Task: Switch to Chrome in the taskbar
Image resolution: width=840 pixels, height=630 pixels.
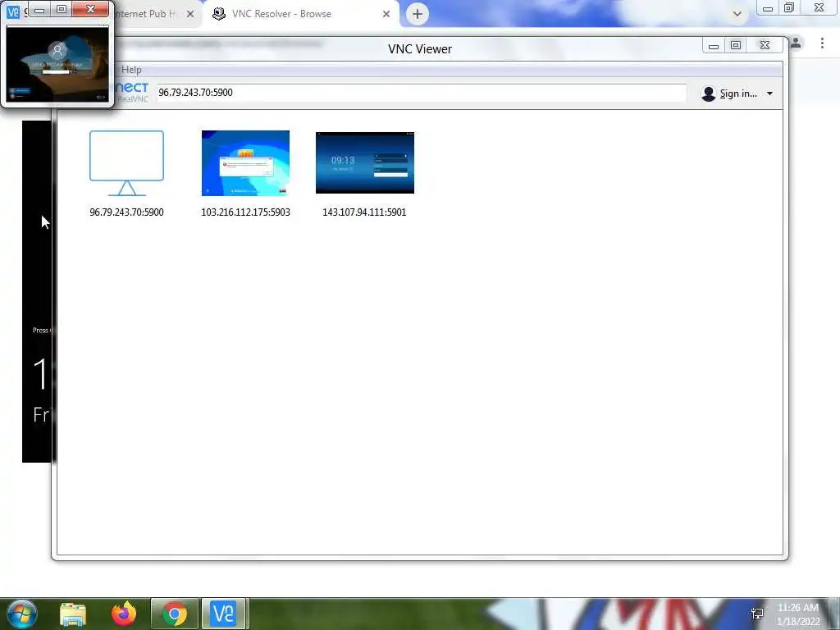Action: [175, 614]
